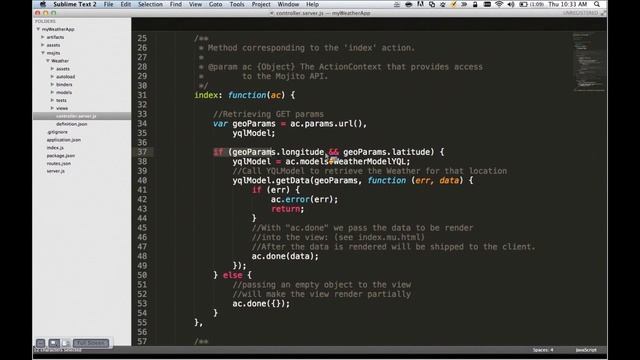Click the Spaces: 4 indentation setting
Viewport: 640px width, 360px height.
pos(543,350)
